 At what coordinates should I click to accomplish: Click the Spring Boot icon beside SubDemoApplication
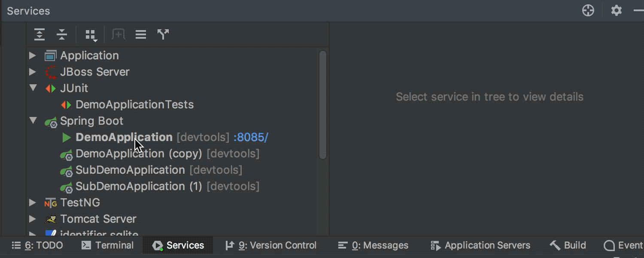[x=67, y=170]
